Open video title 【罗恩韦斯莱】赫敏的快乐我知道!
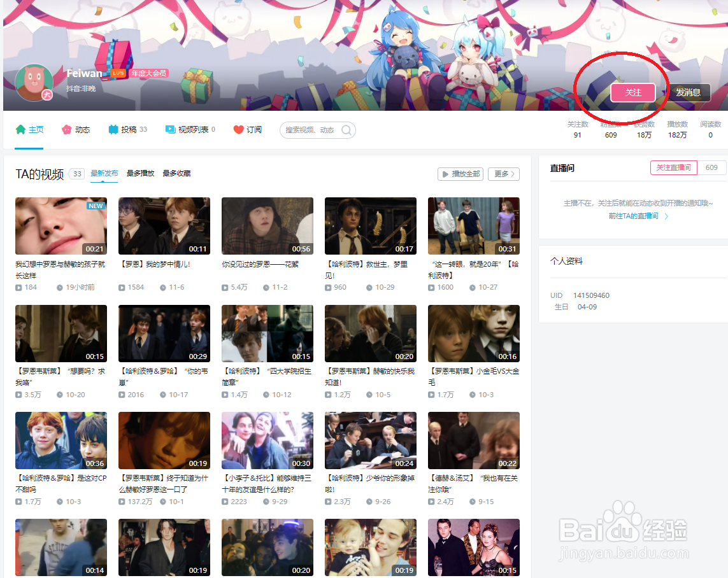Screen dimensions: 728x578 coord(370,377)
